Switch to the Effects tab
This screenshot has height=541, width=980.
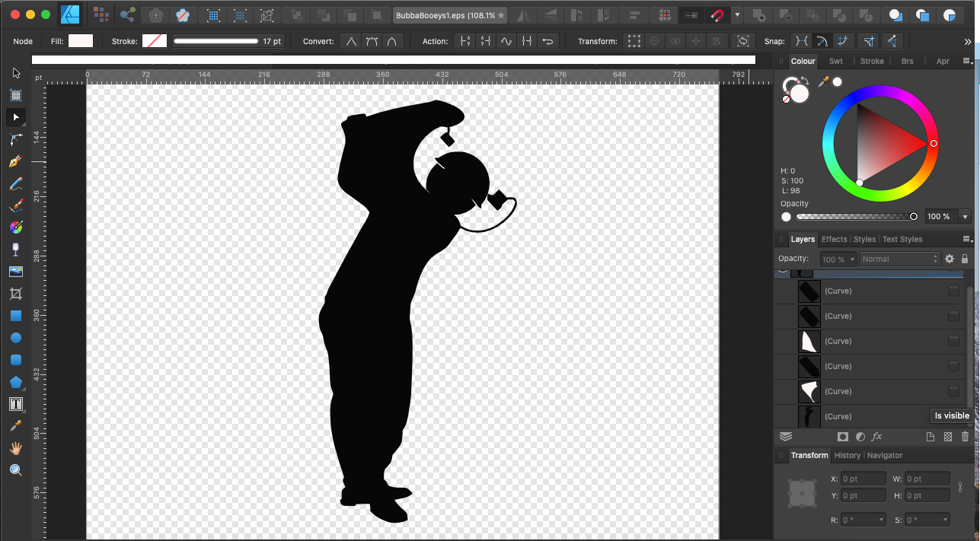834,239
